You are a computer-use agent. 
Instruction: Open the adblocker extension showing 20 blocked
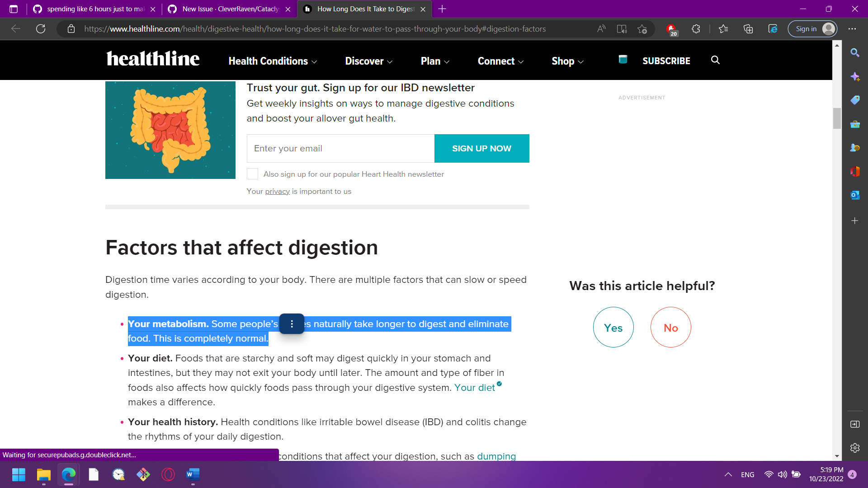point(672,28)
